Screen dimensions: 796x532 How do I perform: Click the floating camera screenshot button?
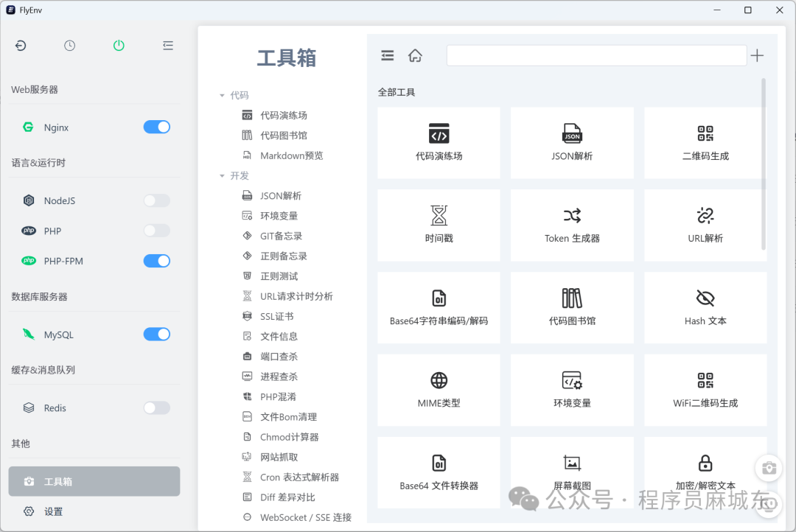(x=769, y=468)
